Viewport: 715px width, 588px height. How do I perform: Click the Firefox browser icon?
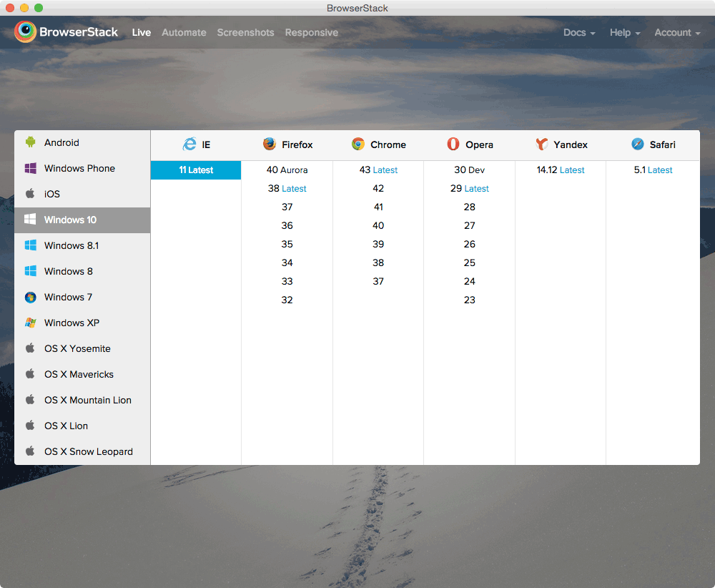coord(270,144)
